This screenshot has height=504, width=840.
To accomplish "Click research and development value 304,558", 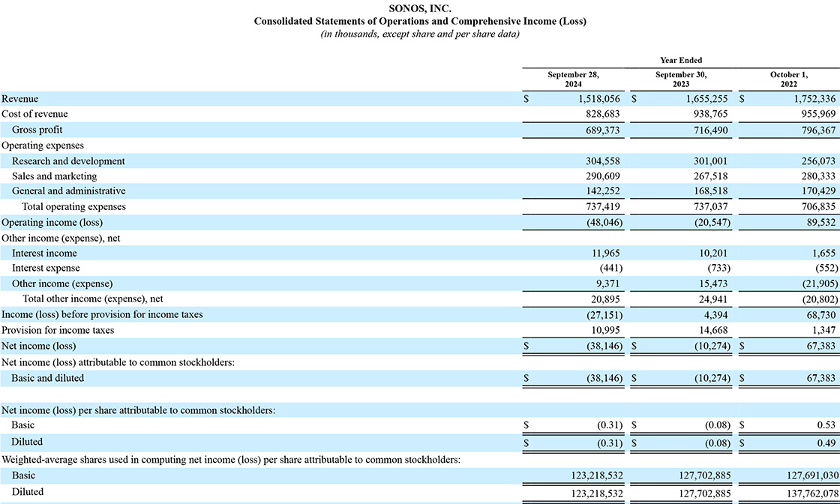I will click(603, 161).
